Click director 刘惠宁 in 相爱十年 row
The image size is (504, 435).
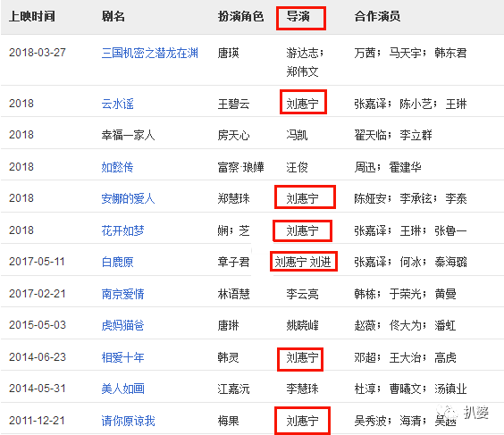point(302,357)
